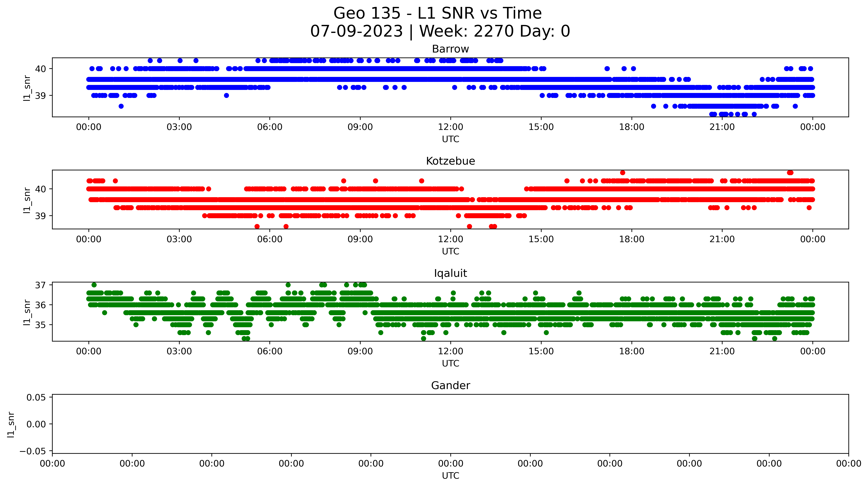The width and height of the screenshot is (868, 487).
Task: Click the '21:00' tick on the Kotzebue x-axis
Action: coord(722,240)
